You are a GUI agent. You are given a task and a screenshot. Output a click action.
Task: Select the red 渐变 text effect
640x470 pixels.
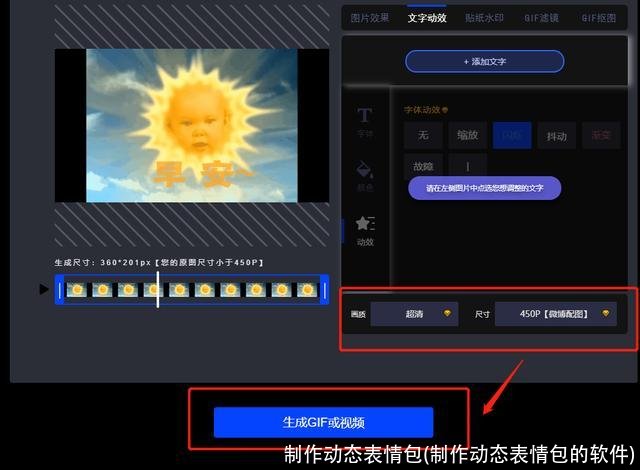pos(601,135)
